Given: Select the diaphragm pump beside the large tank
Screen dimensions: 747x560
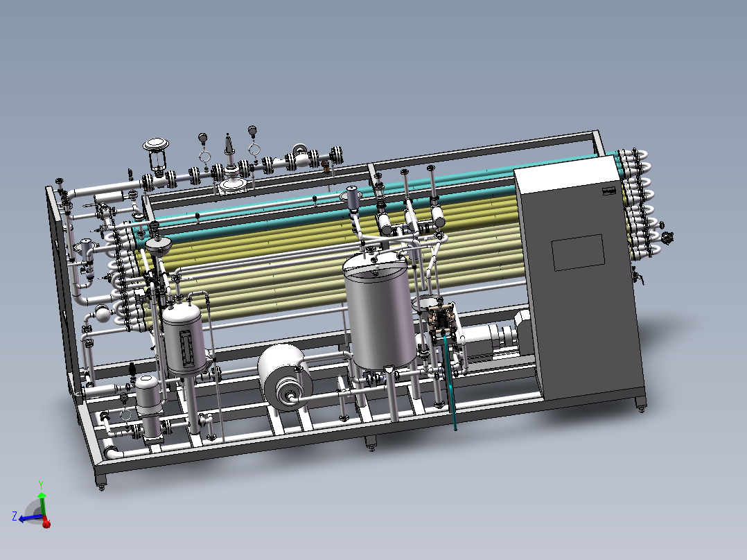Looking at the screenshot, I should tap(441, 320).
